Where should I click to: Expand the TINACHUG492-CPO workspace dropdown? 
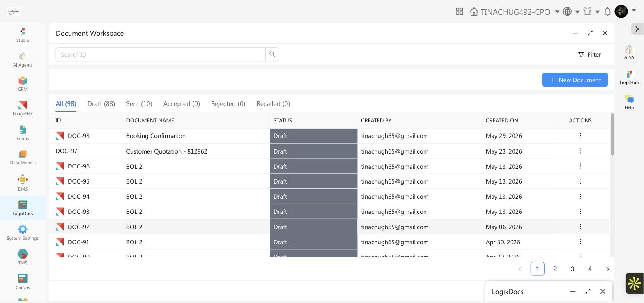[557, 11]
